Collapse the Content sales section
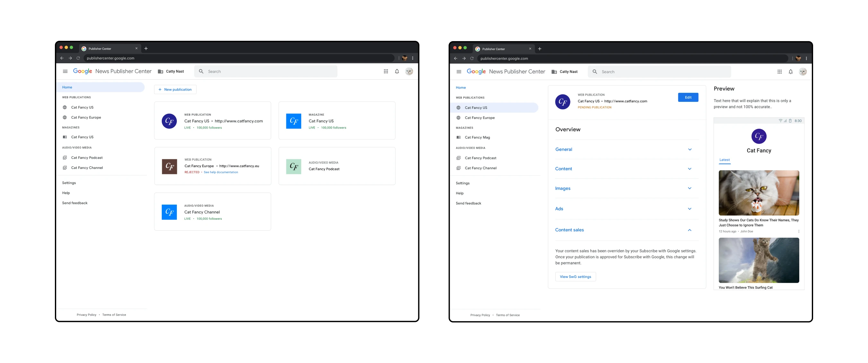This screenshot has height=363, width=868. point(690,230)
